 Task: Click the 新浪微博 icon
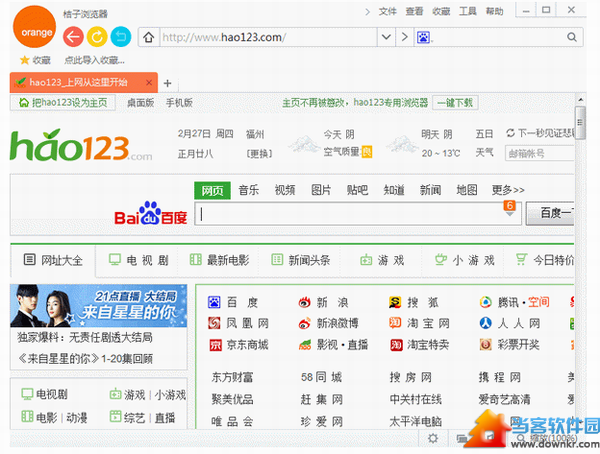(305, 323)
